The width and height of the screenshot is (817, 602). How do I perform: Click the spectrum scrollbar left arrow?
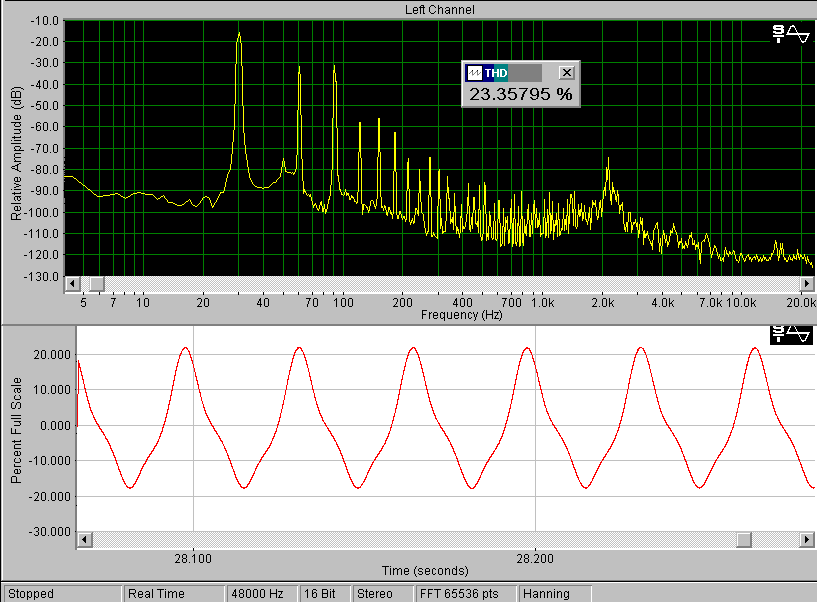(x=72, y=284)
